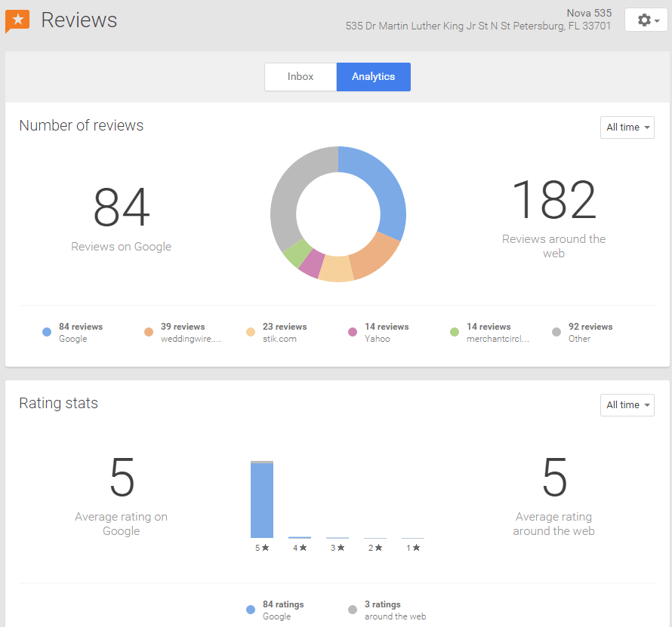Select the Analytics tab

374,77
